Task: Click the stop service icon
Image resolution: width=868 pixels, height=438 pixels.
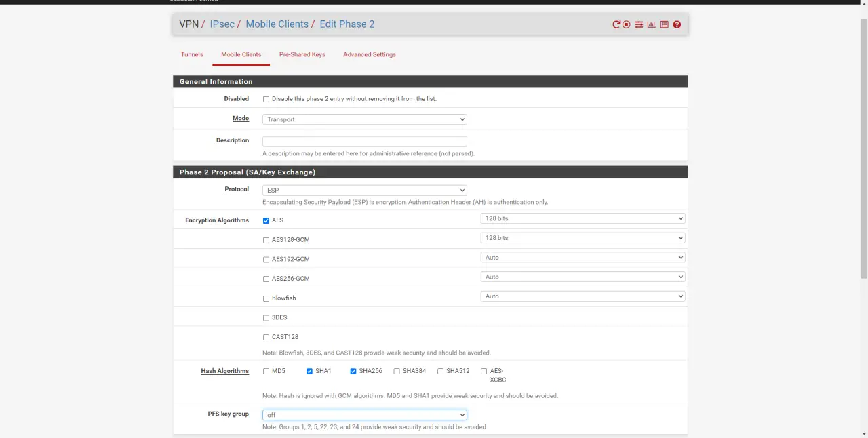Action: point(627,24)
